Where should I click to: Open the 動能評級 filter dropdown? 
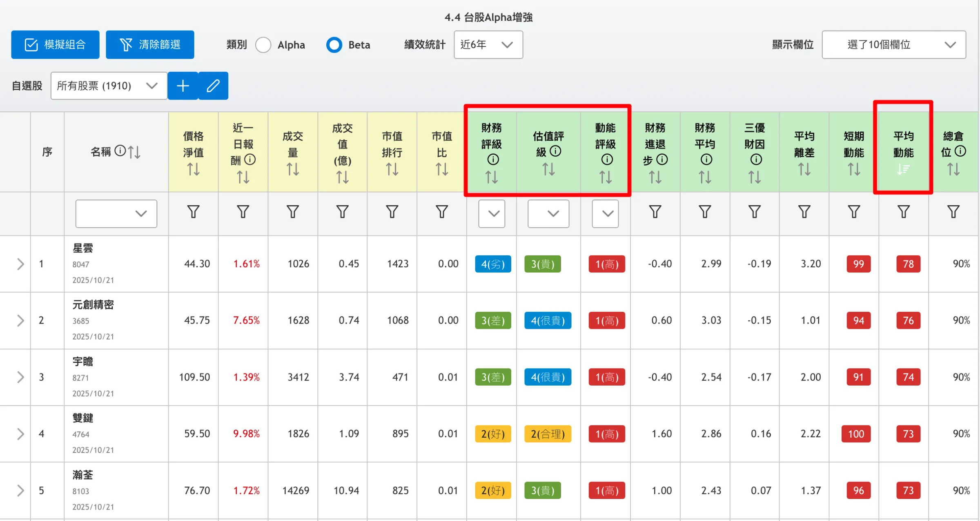point(605,213)
